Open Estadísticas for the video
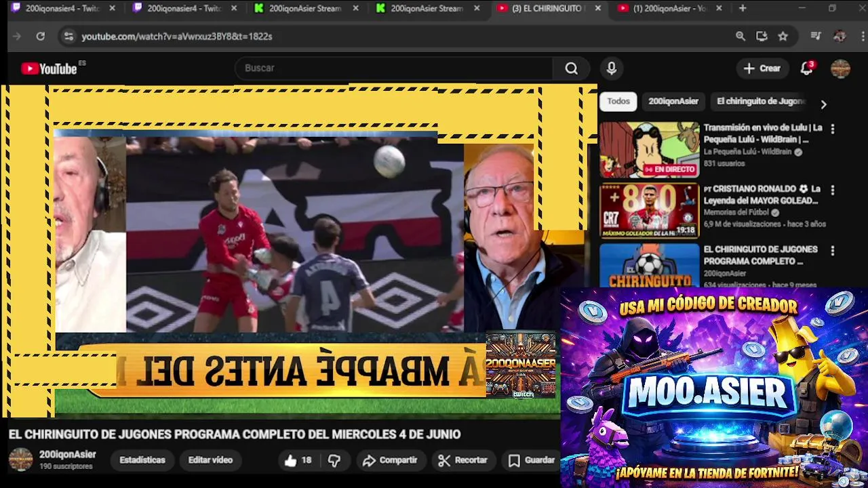 [142, 460]
